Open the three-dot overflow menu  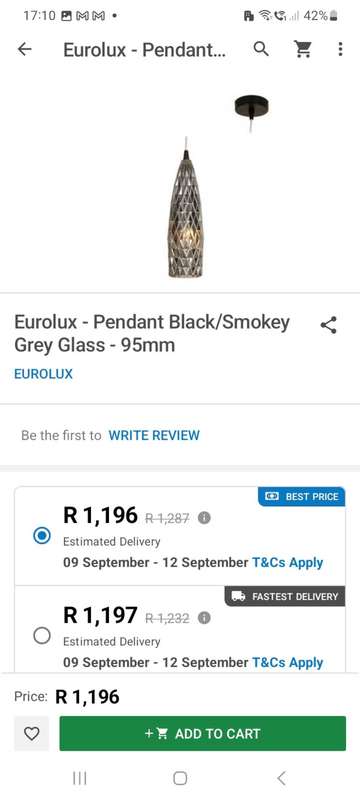coord(340,49)
